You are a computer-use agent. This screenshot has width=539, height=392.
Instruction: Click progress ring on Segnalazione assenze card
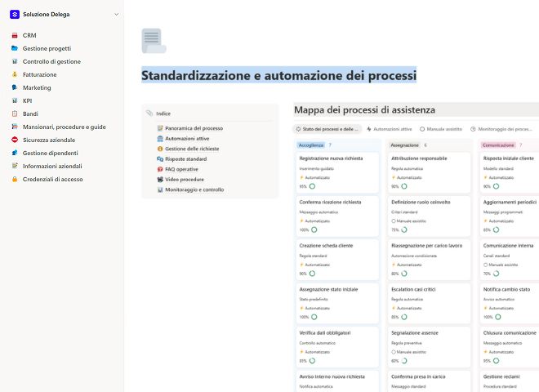tap(404, 361)
